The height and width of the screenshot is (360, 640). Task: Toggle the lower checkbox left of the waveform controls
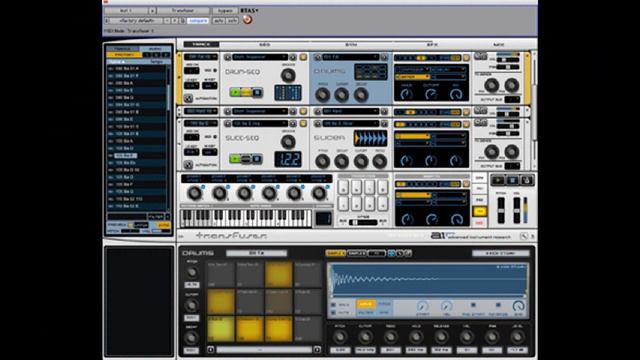coord(333,313)
